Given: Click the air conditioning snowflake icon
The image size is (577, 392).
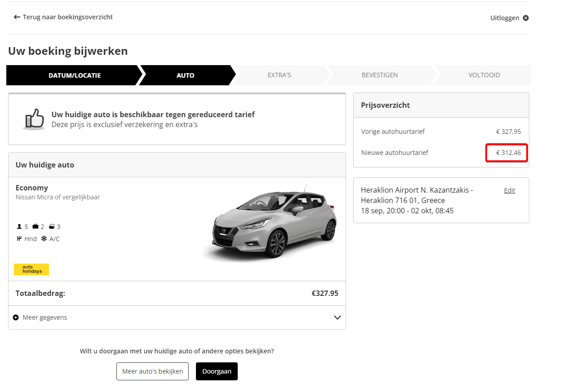Looking at the screenshot, I should click(x=44, y=239).
